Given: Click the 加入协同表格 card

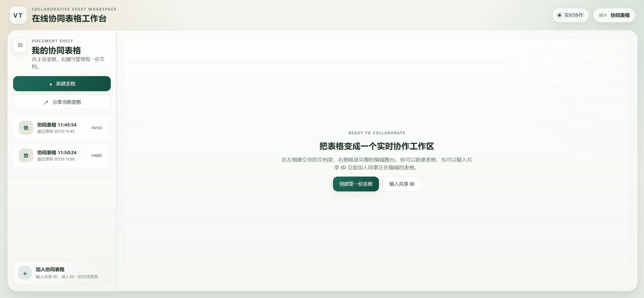Looking at the screenshot, I should tap(62, 273).
